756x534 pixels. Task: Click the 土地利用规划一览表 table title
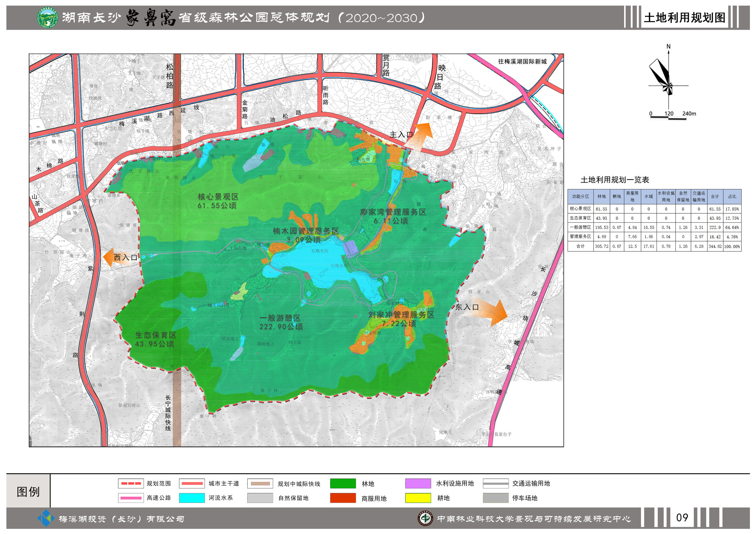614,180
